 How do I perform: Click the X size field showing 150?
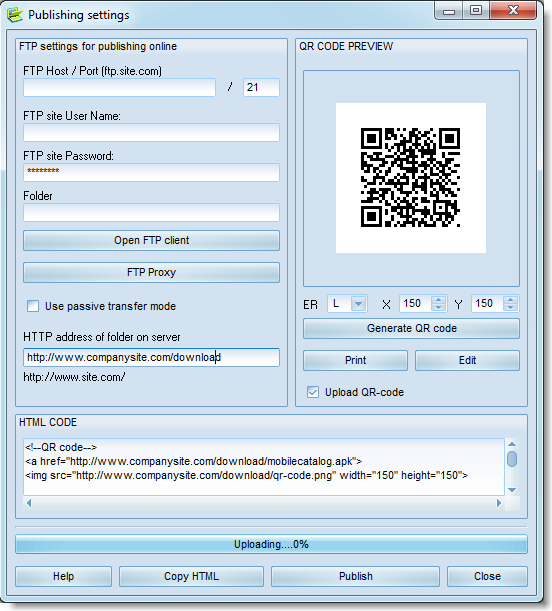415,304
